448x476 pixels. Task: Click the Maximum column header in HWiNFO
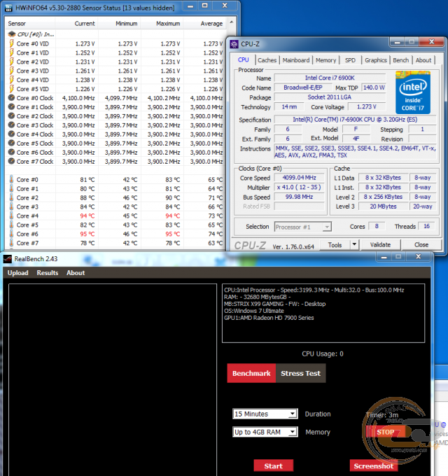[162, 23]
